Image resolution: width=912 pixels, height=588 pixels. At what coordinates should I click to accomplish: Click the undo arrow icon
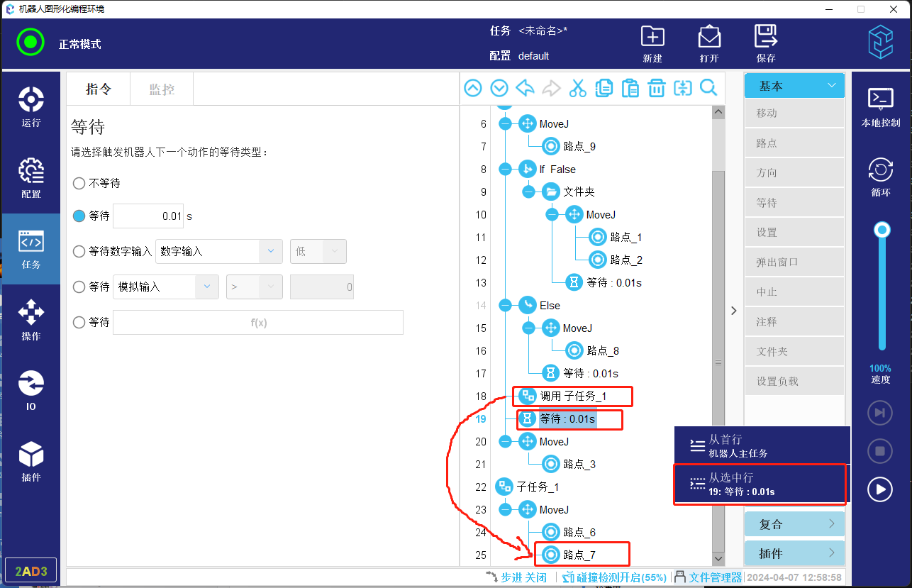(525, 88)
